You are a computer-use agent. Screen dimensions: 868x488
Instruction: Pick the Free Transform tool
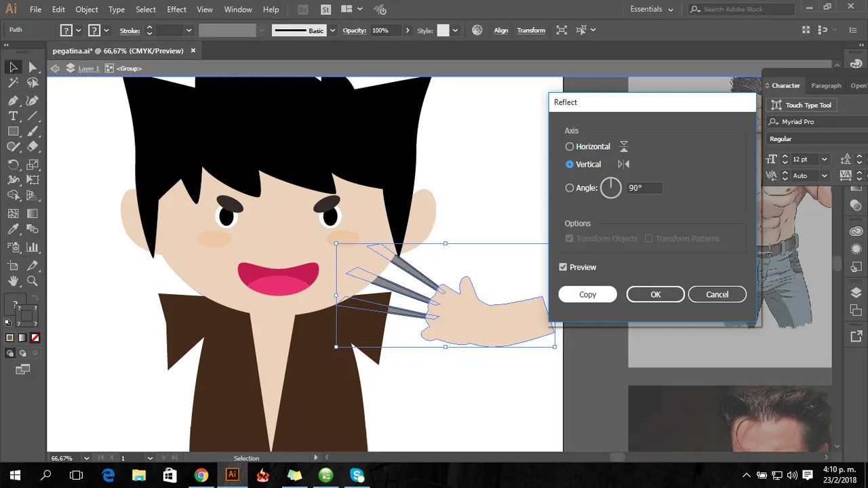pyautogui.click(x=33, y=180)
